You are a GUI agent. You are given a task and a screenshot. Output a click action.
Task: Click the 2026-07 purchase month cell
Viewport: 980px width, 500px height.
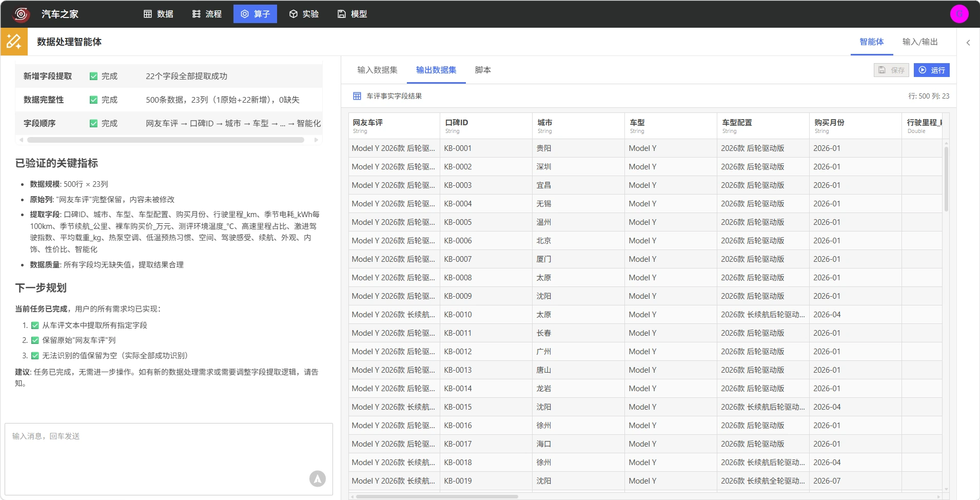[856, 481]
